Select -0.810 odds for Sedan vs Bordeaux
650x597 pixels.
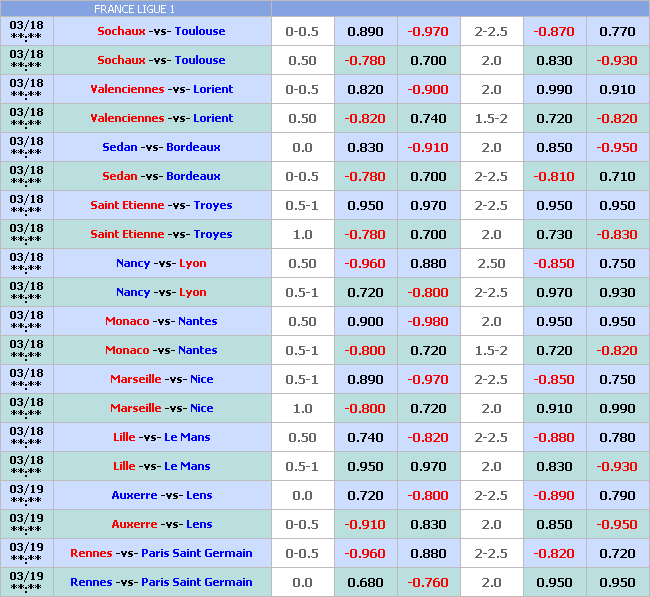point(554,176)
